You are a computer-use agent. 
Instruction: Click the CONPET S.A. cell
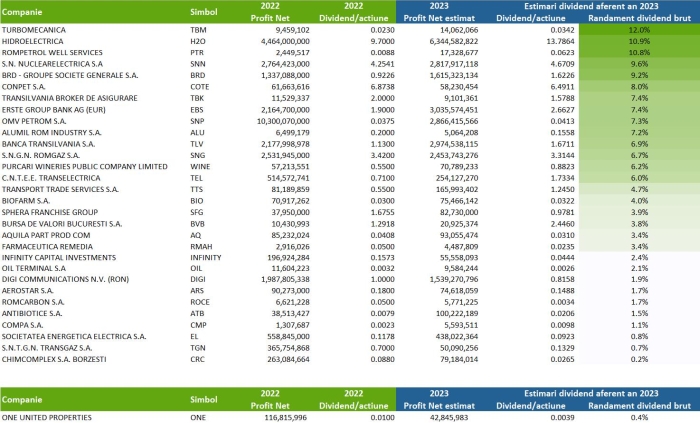point(24,87)
